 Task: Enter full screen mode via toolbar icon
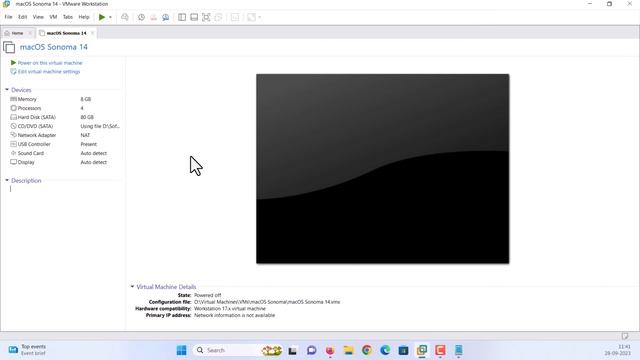[x=206, y=17]
